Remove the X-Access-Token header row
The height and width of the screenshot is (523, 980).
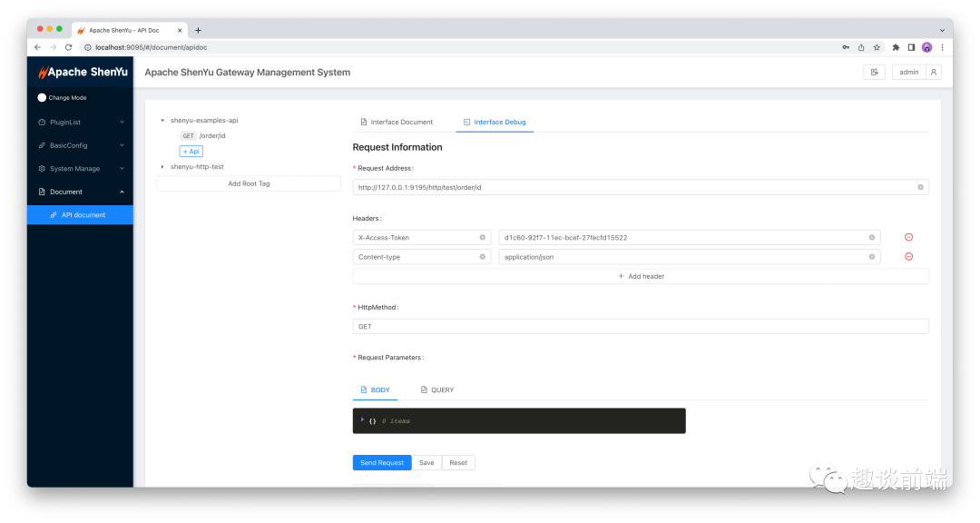point(908,237)
